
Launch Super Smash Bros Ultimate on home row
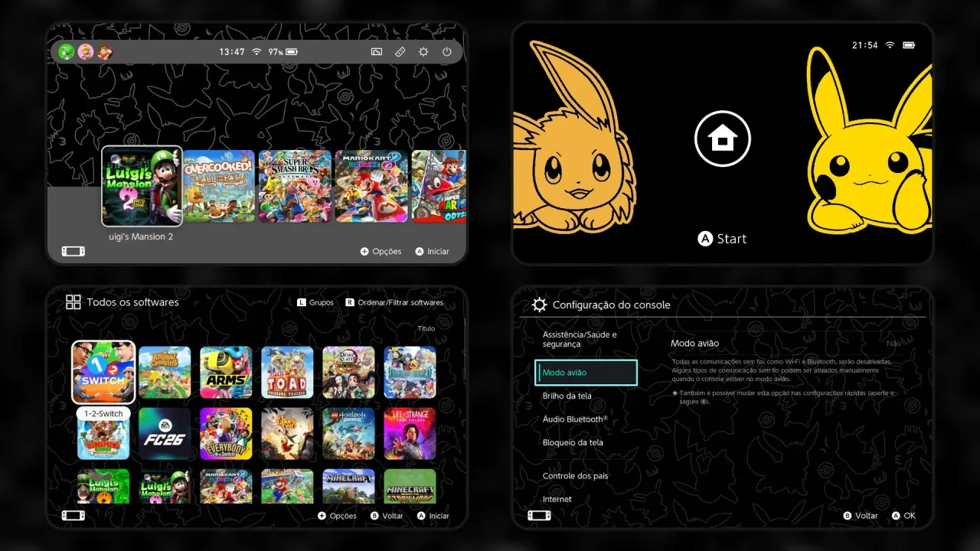point(295,186)
